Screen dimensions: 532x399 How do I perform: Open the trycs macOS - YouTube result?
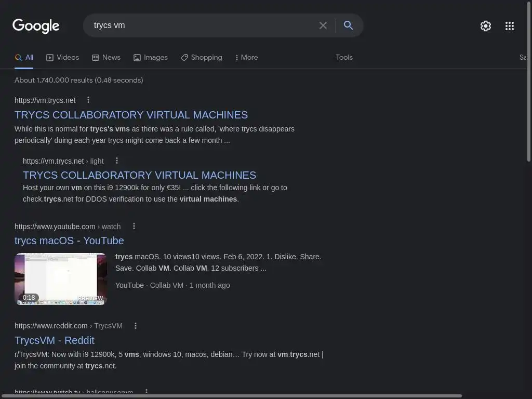69,241
